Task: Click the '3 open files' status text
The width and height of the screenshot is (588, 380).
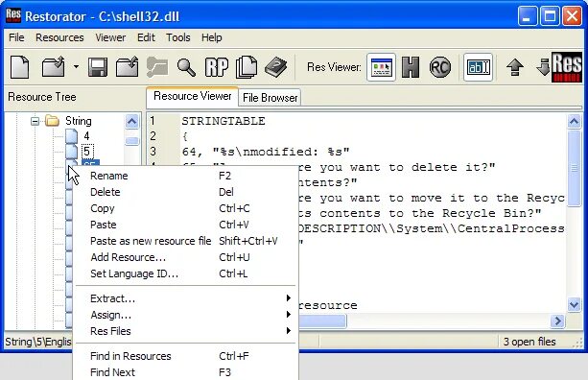Action: pyautogui.click(x=529, y=342)
